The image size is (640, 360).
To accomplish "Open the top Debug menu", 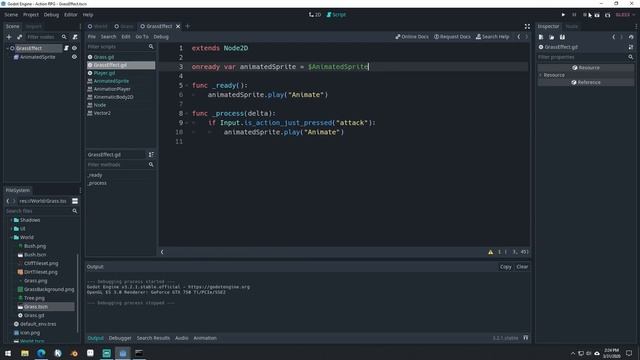I will click(51, 15).
